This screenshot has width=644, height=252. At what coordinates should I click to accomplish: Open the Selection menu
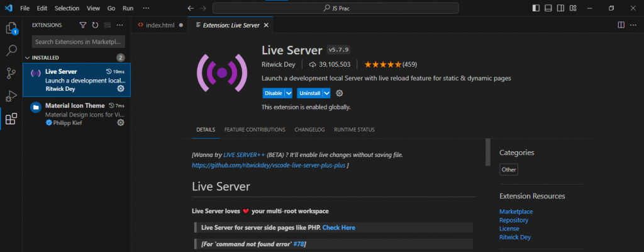(x=67, y=8)
